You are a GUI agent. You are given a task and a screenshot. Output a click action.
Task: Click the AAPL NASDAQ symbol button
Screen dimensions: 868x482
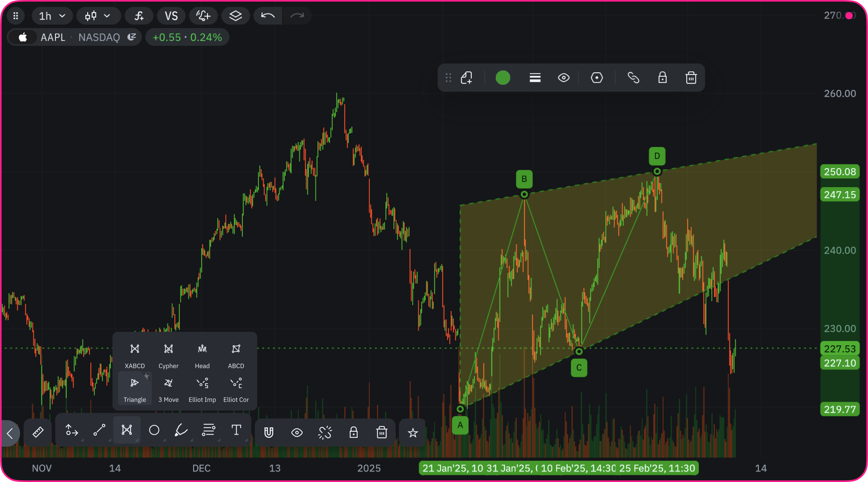tap(74, 37)
